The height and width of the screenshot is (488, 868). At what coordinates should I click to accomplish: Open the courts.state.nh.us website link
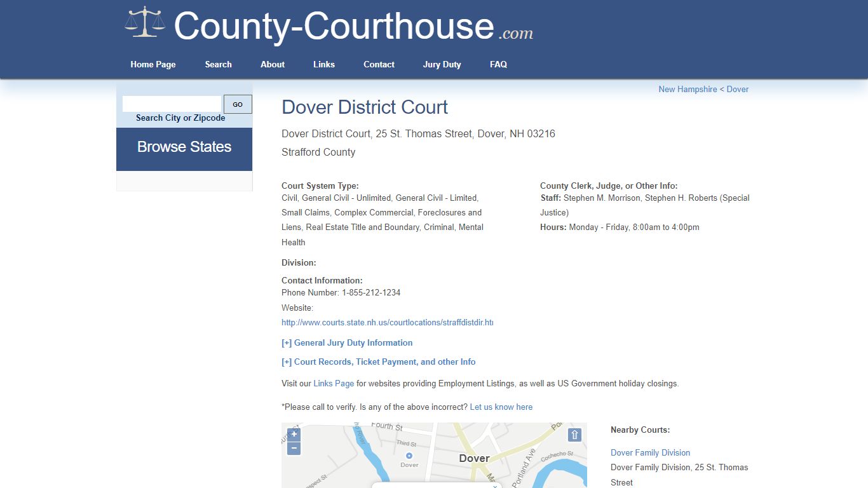coord(387,323)
